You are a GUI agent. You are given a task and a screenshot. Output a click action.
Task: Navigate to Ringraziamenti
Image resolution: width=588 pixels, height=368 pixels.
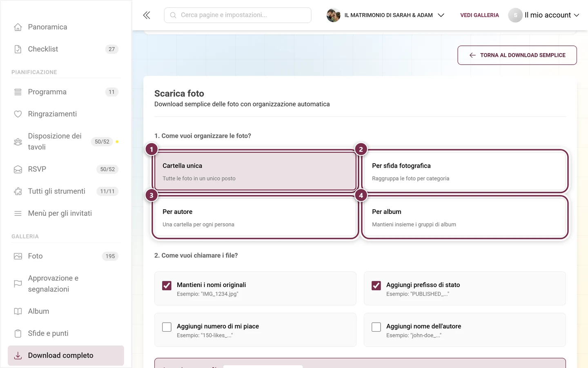tap(66, 114)
